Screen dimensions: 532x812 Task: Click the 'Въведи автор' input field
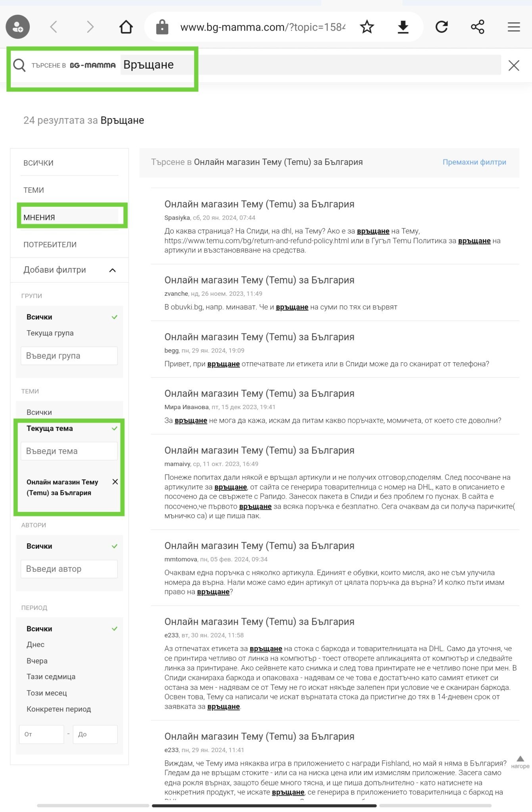click(69, 569)
